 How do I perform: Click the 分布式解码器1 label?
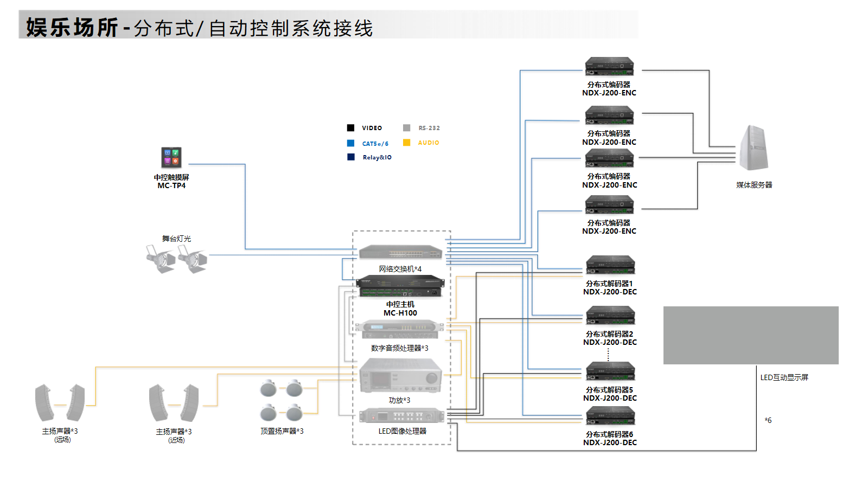pos(609,284)
